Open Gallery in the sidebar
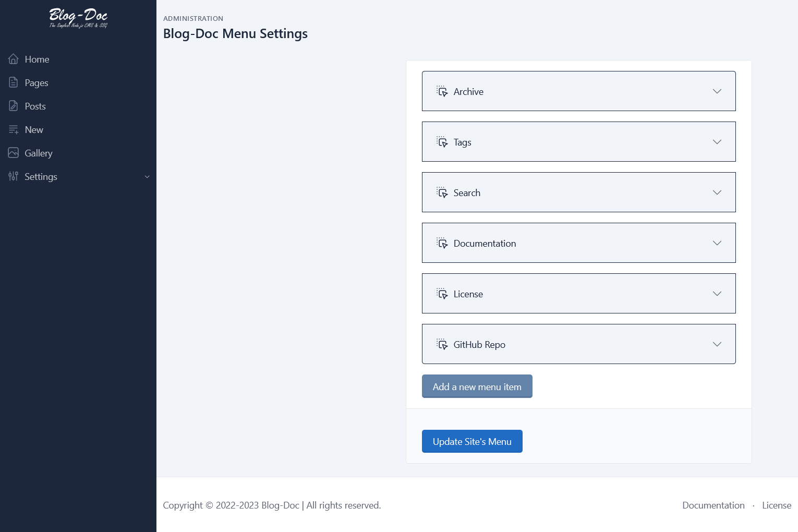This screenshot has height=532, width=798. point(78,153)
